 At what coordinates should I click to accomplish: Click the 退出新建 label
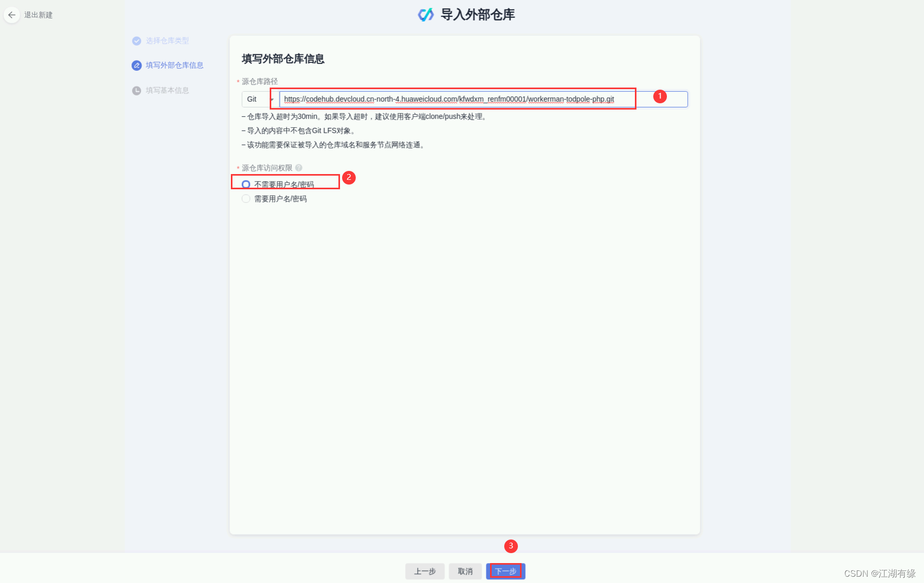tap(39, 15)
